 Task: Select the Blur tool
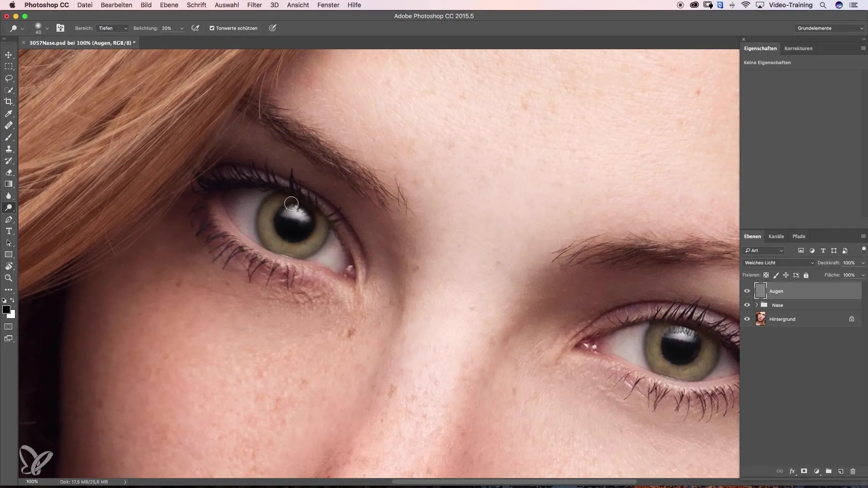point(9,196)
